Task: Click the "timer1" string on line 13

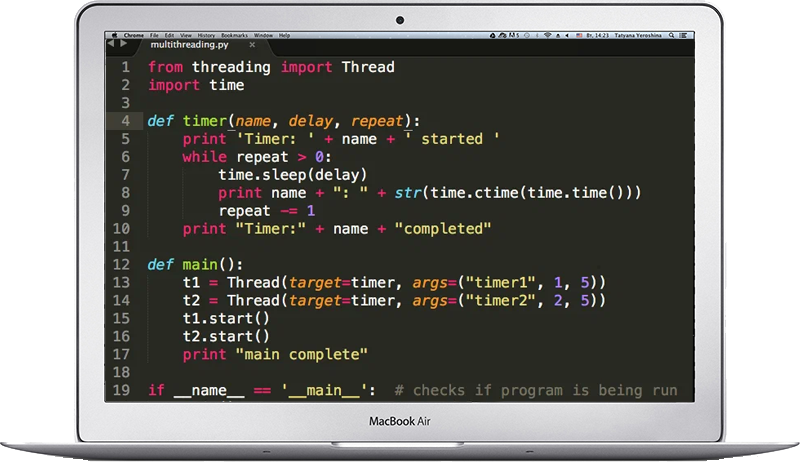Action: [501, 282]
